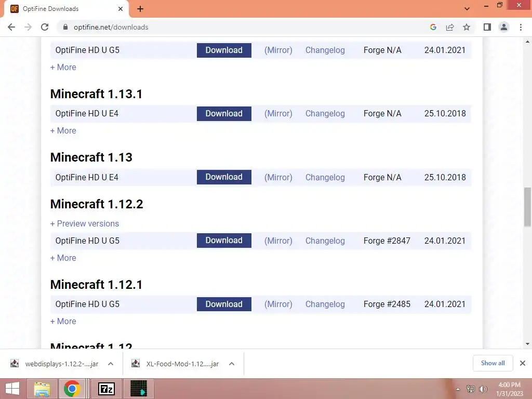Go back to the previous page
Image resolution: width=532 pixels, height=399 pixels.
coord(11,27)
